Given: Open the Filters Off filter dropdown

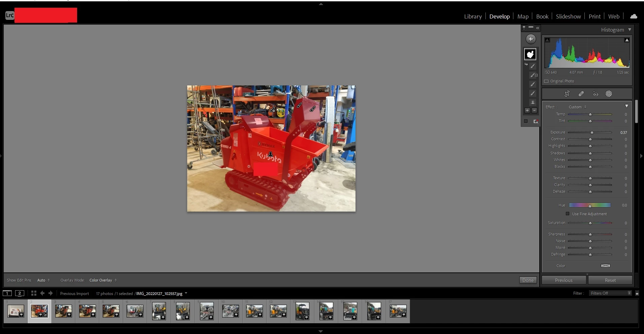Looking at the screenshot, I should click(611, 293).
